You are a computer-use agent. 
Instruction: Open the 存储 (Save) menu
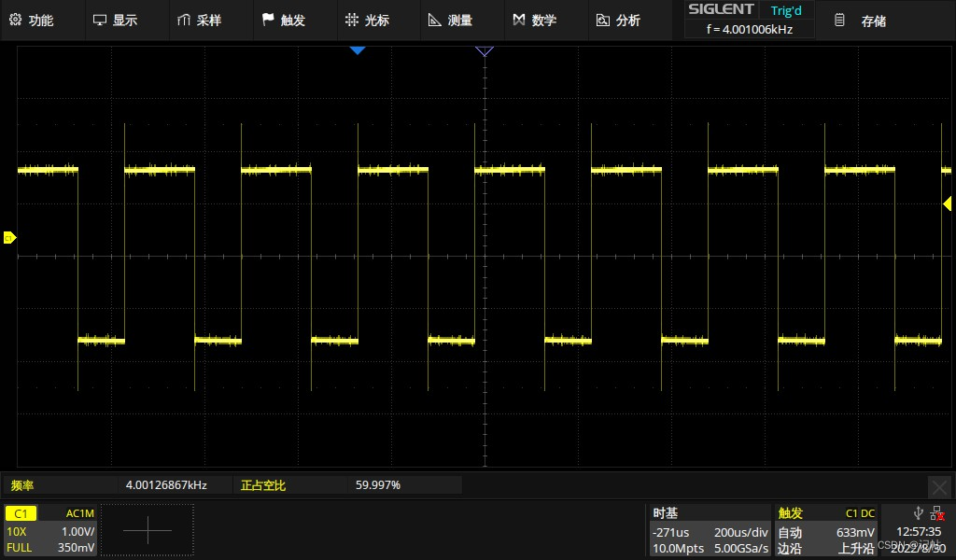pos(874,21)
